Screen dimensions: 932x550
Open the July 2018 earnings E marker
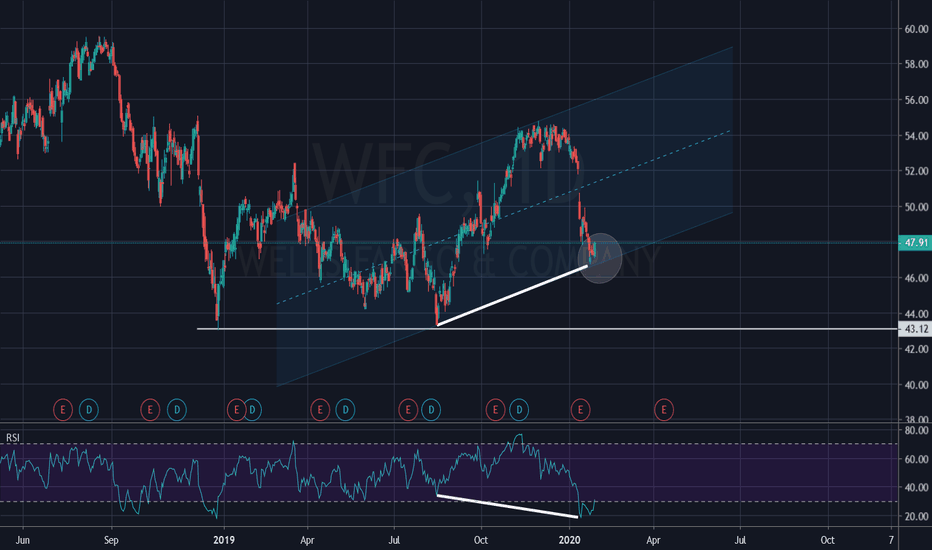coord(63,410)
